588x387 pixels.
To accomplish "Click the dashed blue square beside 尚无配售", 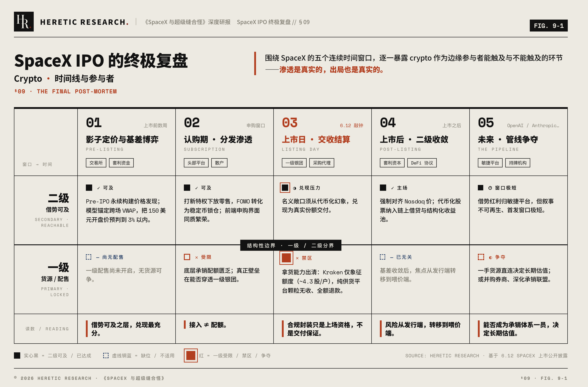I will (x=88, y=257).
